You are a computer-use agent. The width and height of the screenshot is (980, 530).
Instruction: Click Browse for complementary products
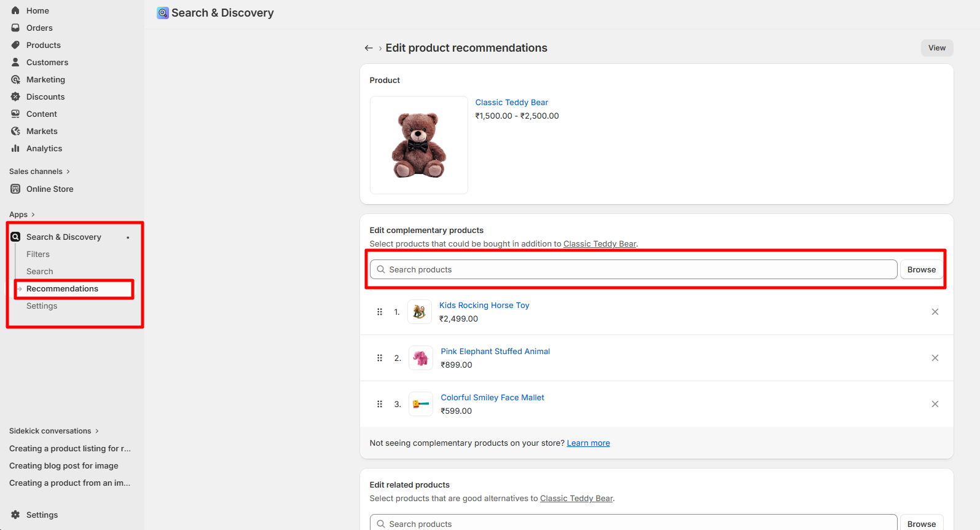(922, 269)
